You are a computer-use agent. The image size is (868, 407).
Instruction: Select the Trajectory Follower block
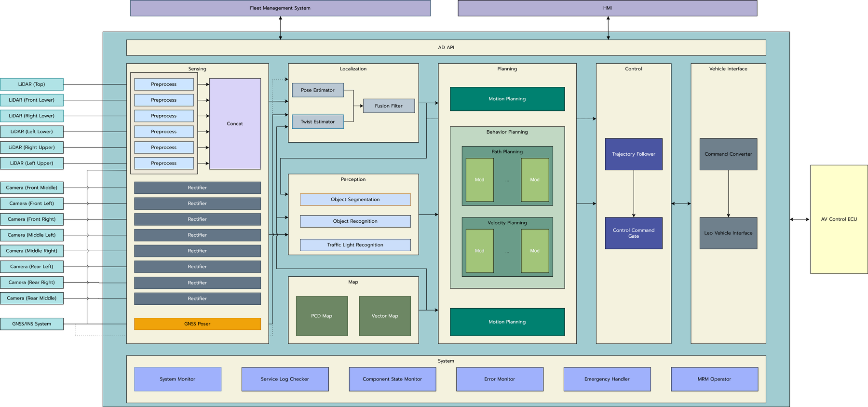(x=633, y=154)
